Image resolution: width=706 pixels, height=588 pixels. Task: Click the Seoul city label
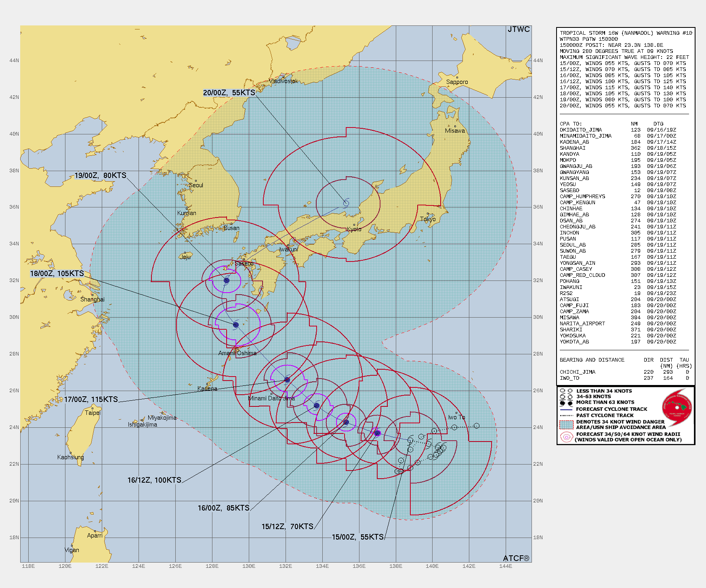(x=196, y=185)
